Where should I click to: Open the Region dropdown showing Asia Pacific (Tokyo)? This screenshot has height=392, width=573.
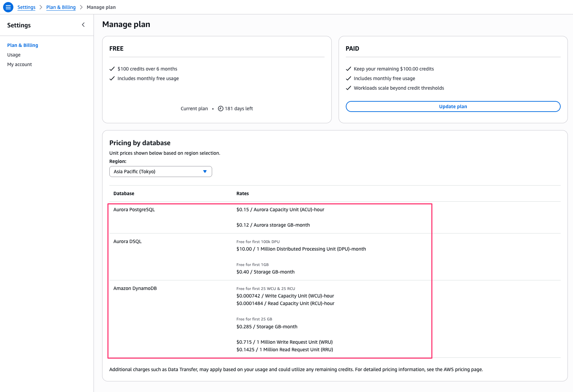coord(160,172)
